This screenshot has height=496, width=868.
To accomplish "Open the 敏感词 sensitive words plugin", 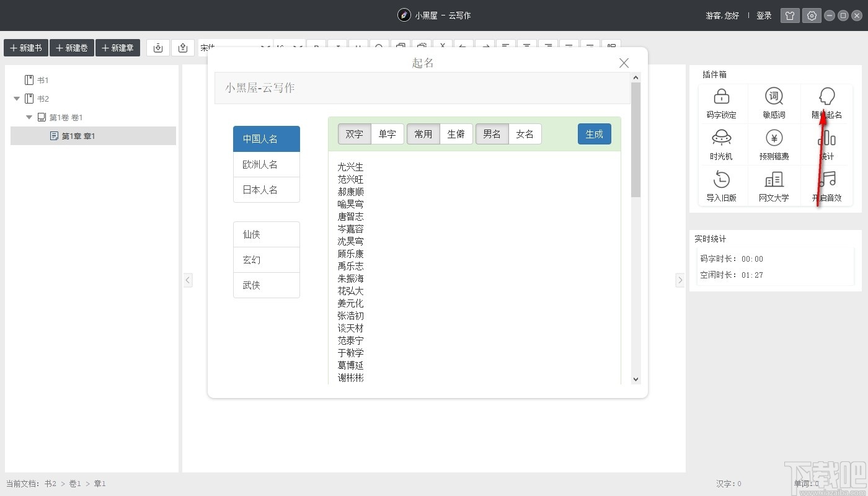I will [774, 104].
